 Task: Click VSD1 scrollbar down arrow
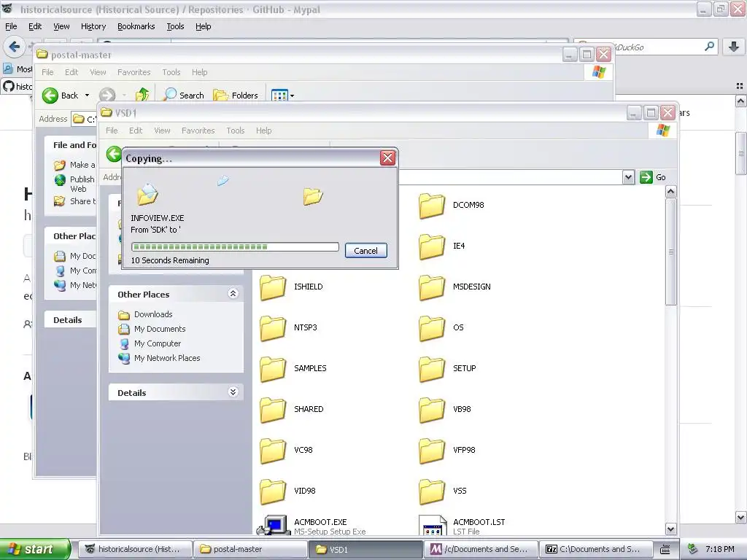(671, 529)
